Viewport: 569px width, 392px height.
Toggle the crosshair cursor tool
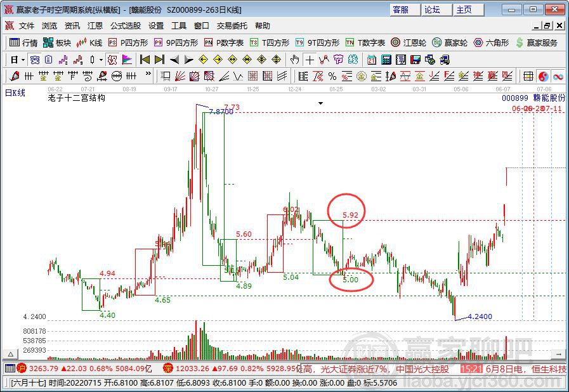coord(310,60)
